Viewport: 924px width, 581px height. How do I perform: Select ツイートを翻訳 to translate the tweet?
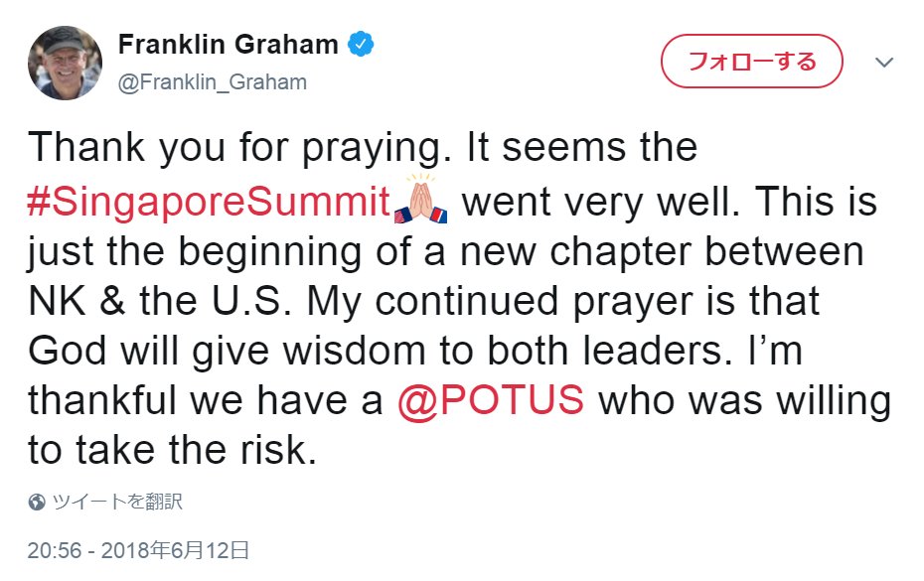click(118, 502)
